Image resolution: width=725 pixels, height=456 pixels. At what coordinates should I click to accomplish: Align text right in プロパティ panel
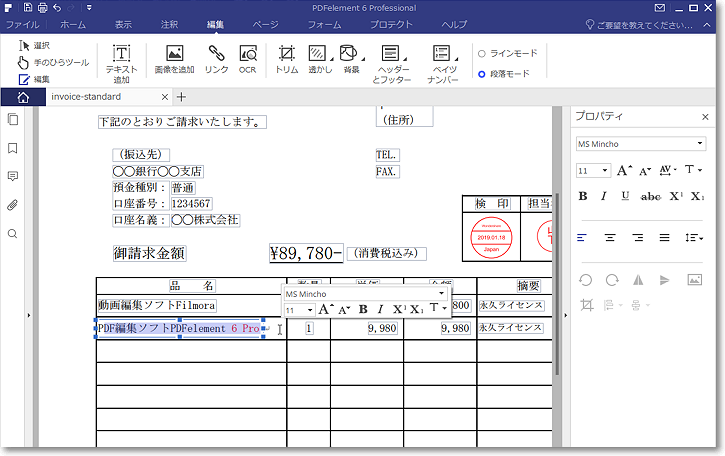638,238
